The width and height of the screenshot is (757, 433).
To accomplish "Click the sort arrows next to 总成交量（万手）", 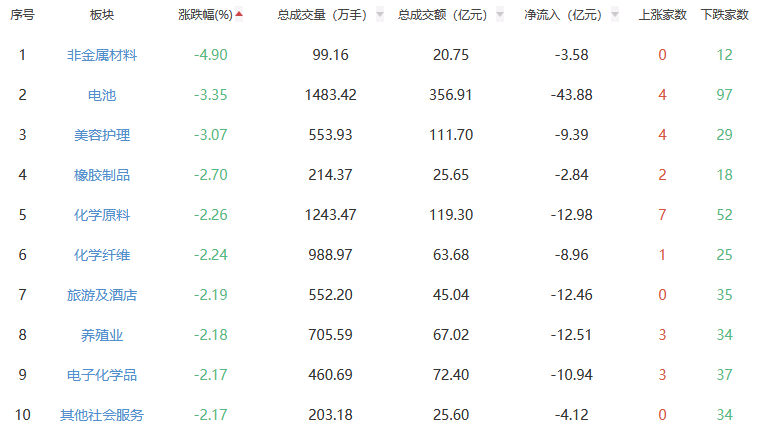I will pos(379,15).
